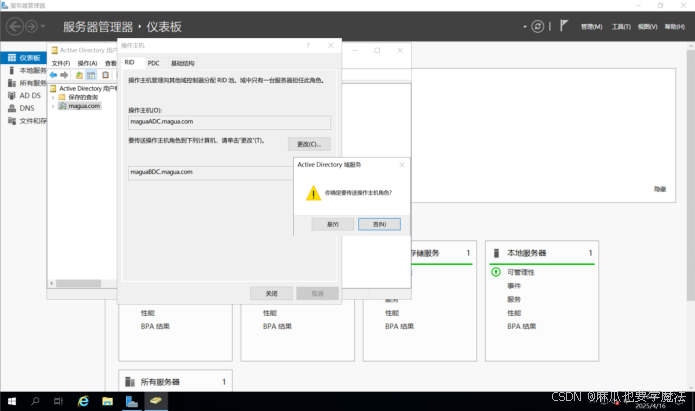Open File Explorer from the taskbar
The width and height of the screenshot is (695, 411).
107,401
